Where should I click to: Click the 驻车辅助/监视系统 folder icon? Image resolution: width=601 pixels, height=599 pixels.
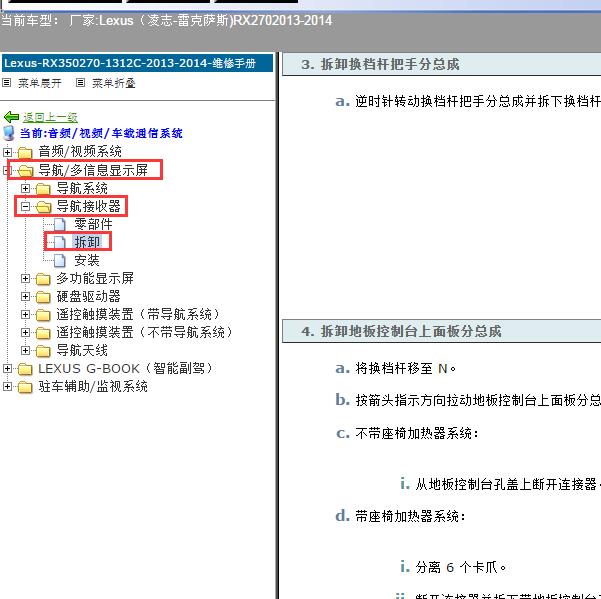coord(25,387)
